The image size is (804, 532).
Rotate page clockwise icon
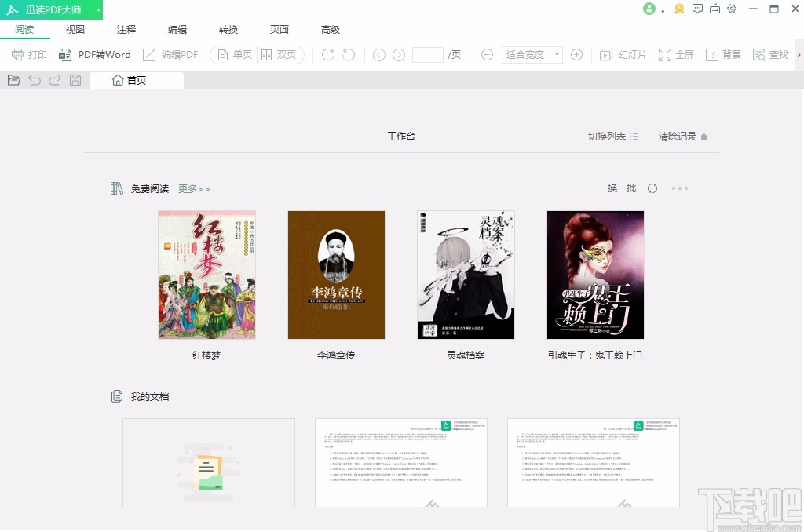(x=328, y=54)
